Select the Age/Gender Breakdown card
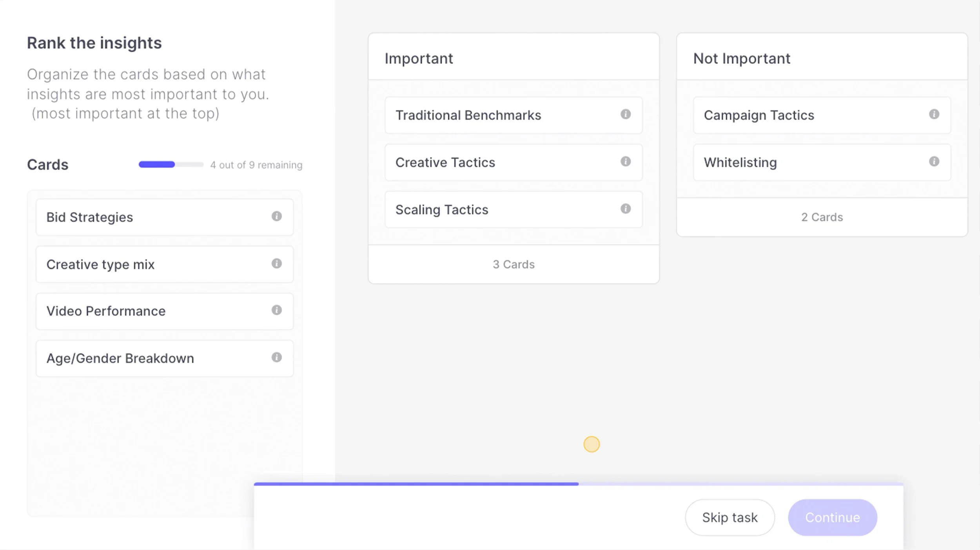 tap(157, 359)
